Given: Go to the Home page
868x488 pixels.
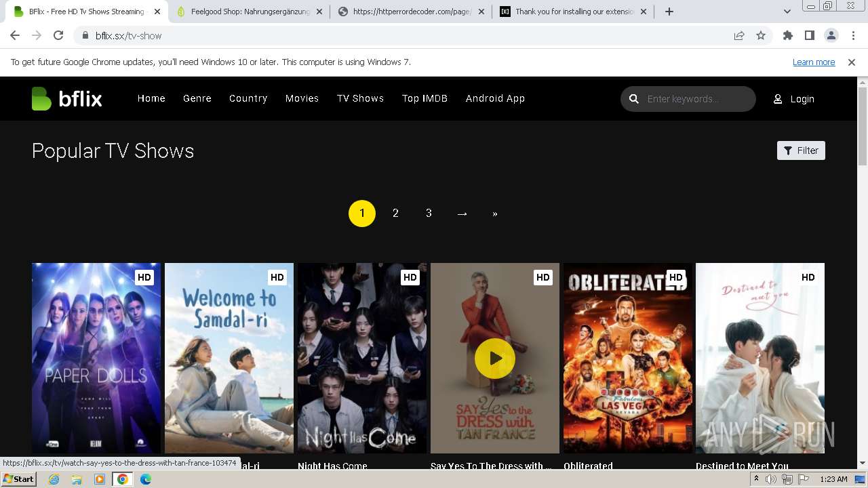Looking at the screenshot, I should tap(151, 98).
